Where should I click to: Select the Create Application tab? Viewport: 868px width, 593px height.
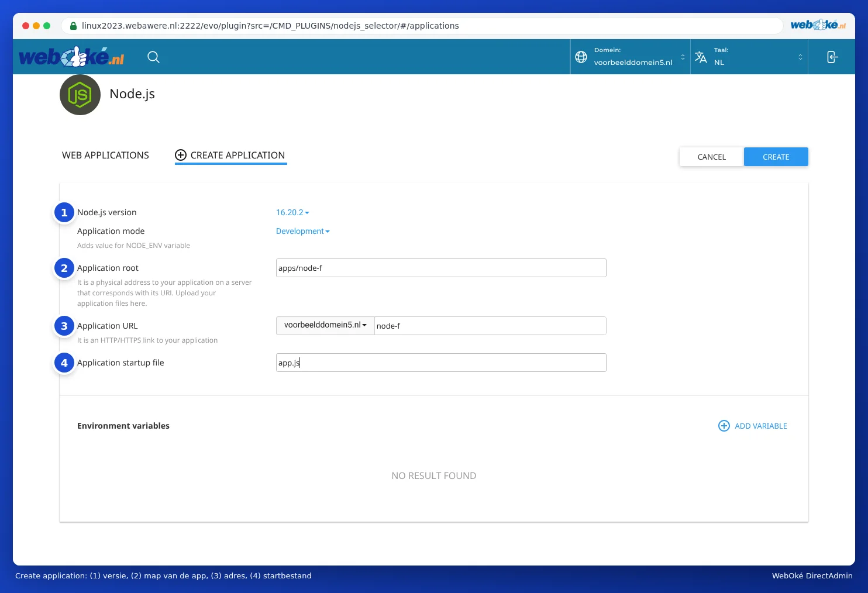tap(230, 155)
